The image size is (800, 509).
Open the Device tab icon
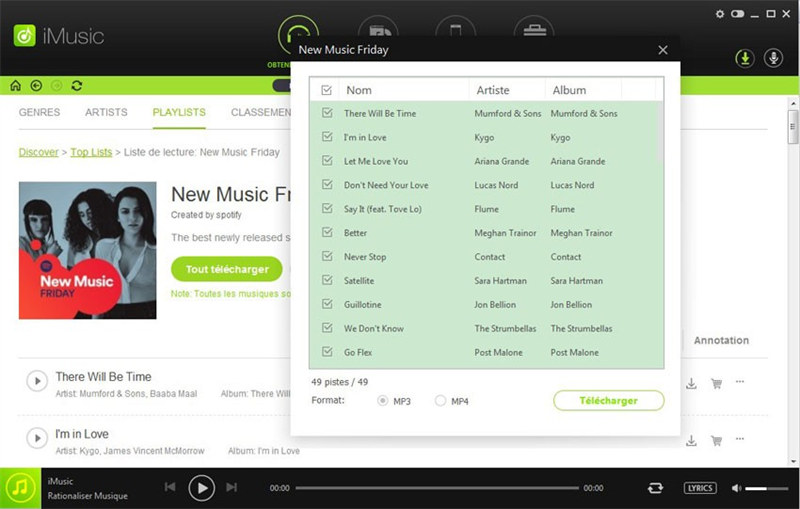click(456, 28)
